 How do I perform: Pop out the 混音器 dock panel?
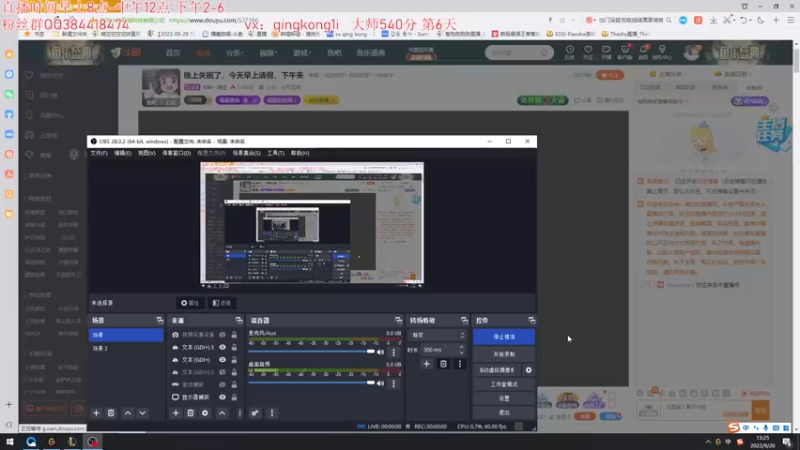tap(398, 320)
